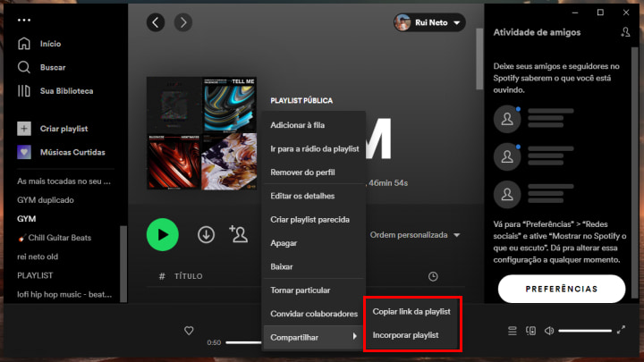This screenshot has height=362, width=644.
Task: Open the add friends icon
Action: (x=625, y=32)
